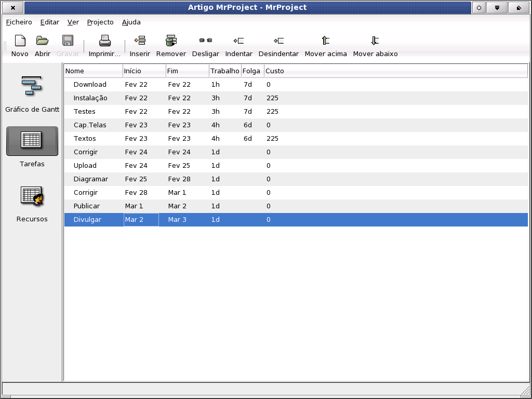Click the 225 cost of Instalação
Image resolution: width=532 pixels, height=399 pixels.
272,98
